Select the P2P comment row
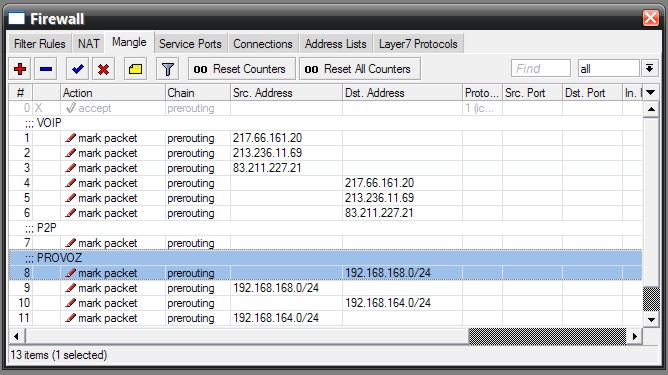This screenshot has height=375, width=668. click(x=325, y=228)
